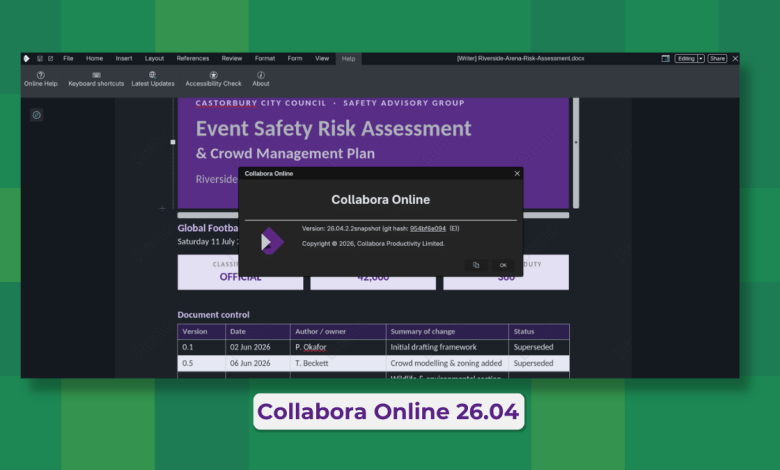Click the navigator icon in the left panel
The image size is (780, 470).
tap(36, 115)
